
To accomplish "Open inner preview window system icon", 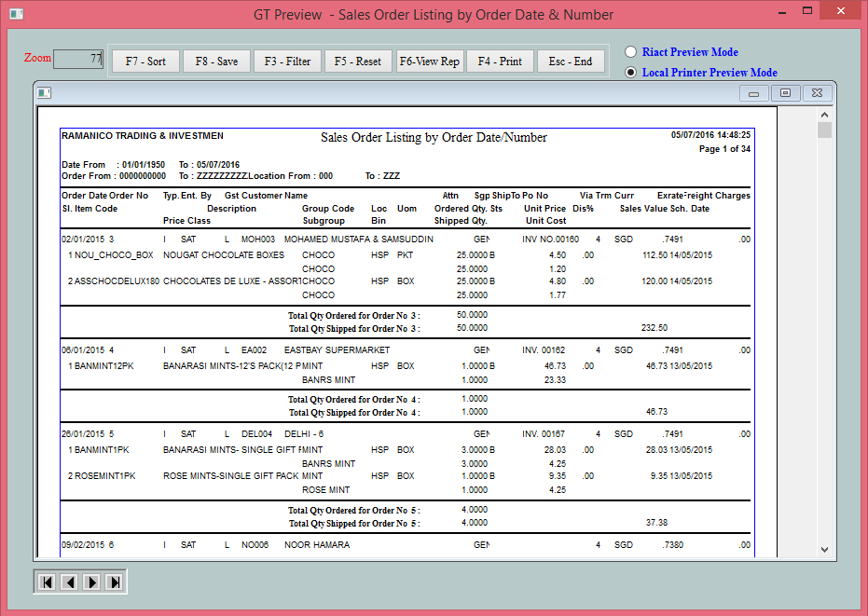I will point(46,92).
